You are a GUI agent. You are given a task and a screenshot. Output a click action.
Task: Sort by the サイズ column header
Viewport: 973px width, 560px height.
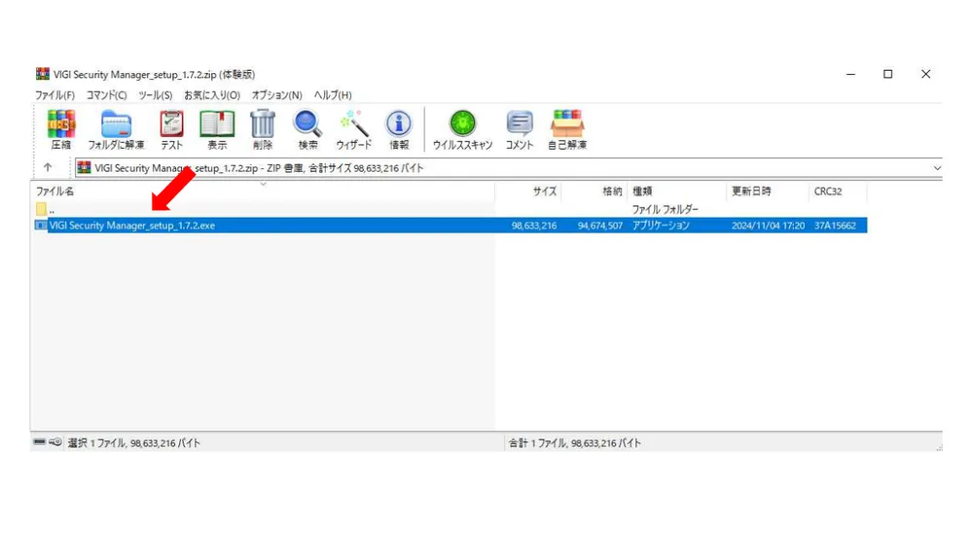click(x=528, y=191)
